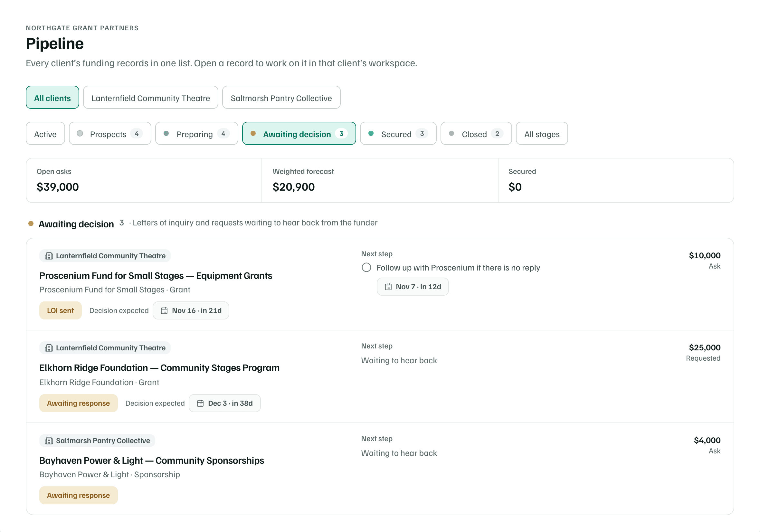The width and height of the screenshot is (760, 532).
Task: Switch to the Active stage filter
Action: point(45,134)
